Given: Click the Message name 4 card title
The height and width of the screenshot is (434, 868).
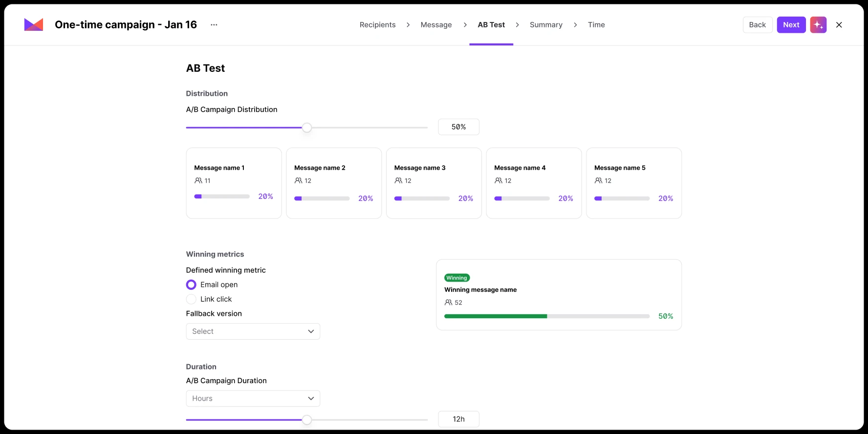Looking at the screenshot, I should pyautogui.click(x=520, y=168).
